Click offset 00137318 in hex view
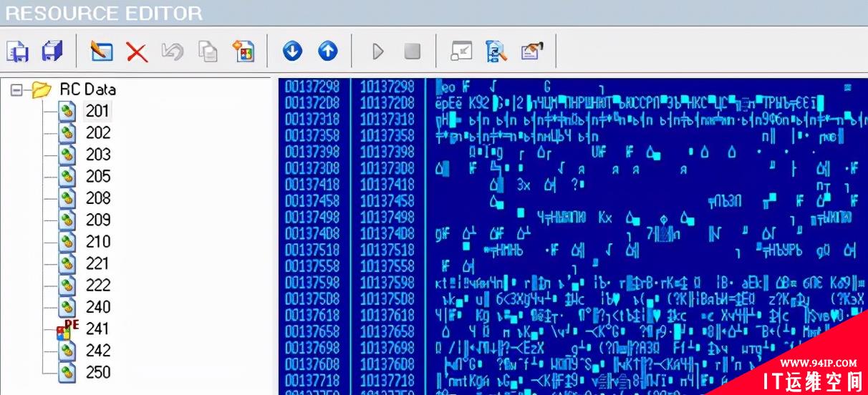Viewport: 868px width, 395px height. [312, 120]
